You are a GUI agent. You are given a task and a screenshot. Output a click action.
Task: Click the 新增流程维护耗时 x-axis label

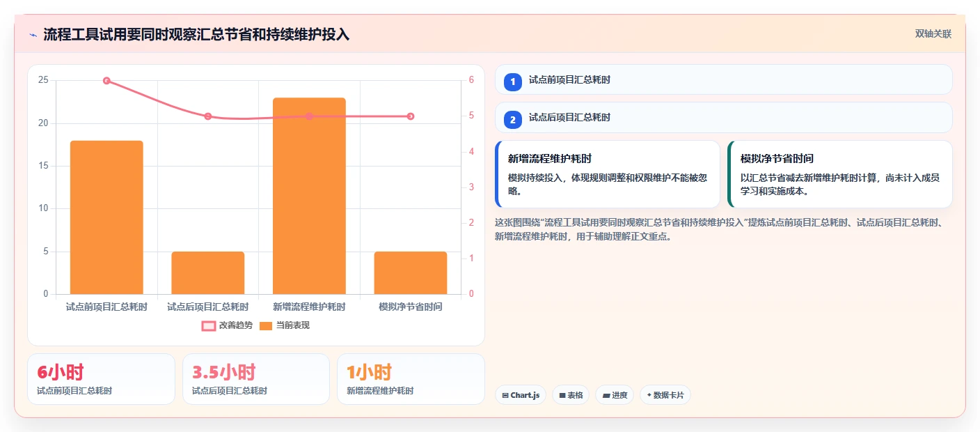point(309,307)
